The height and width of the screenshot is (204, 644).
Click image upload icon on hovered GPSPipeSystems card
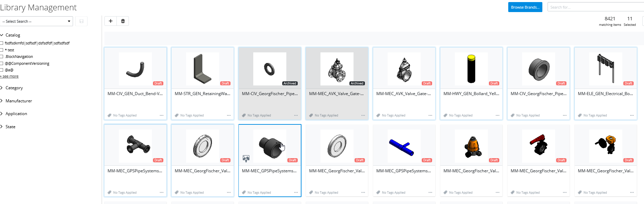[x=246, y=159]
